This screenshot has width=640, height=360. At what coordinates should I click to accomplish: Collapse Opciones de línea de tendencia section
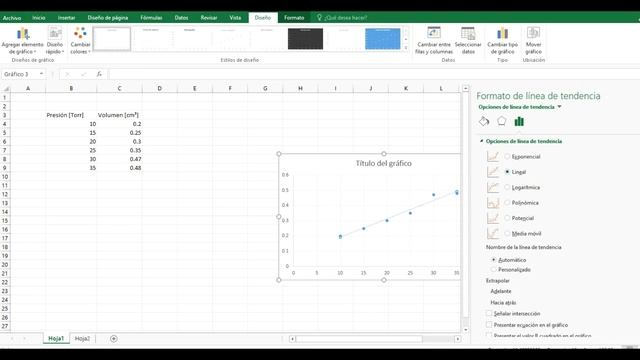tap(482, 141)
